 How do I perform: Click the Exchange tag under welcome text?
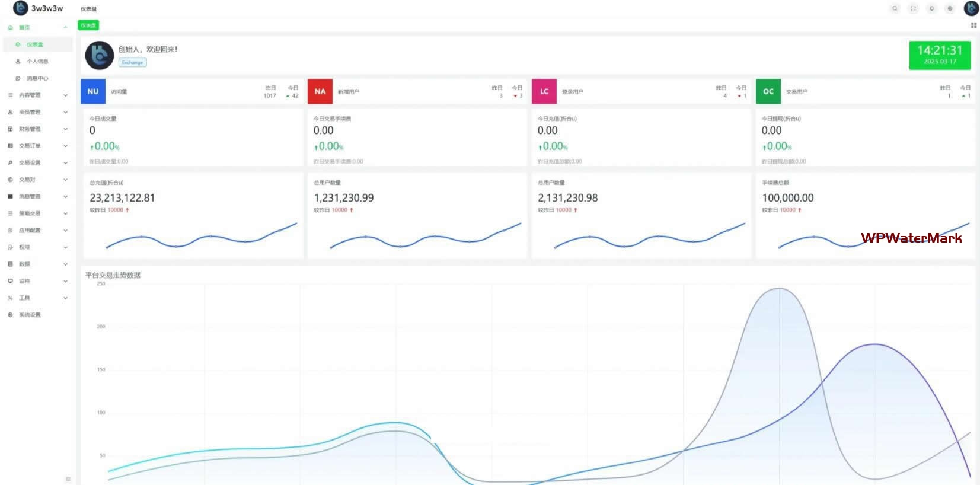[132, 62]
